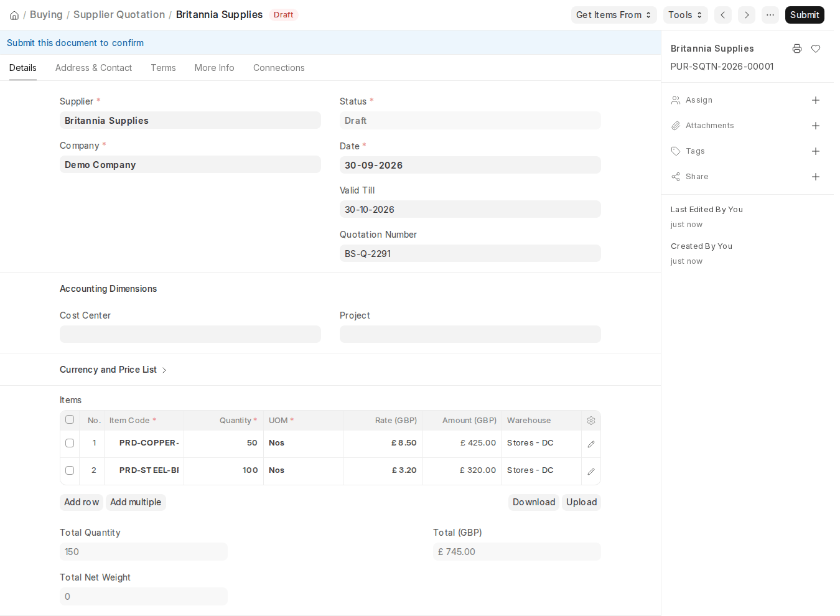Go to next document arrow

[x=747, y=15]
